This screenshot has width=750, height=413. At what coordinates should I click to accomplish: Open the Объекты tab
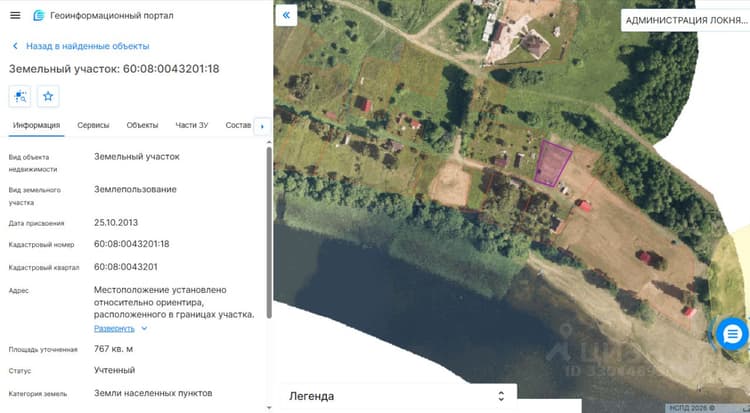(x=142, y=125)
